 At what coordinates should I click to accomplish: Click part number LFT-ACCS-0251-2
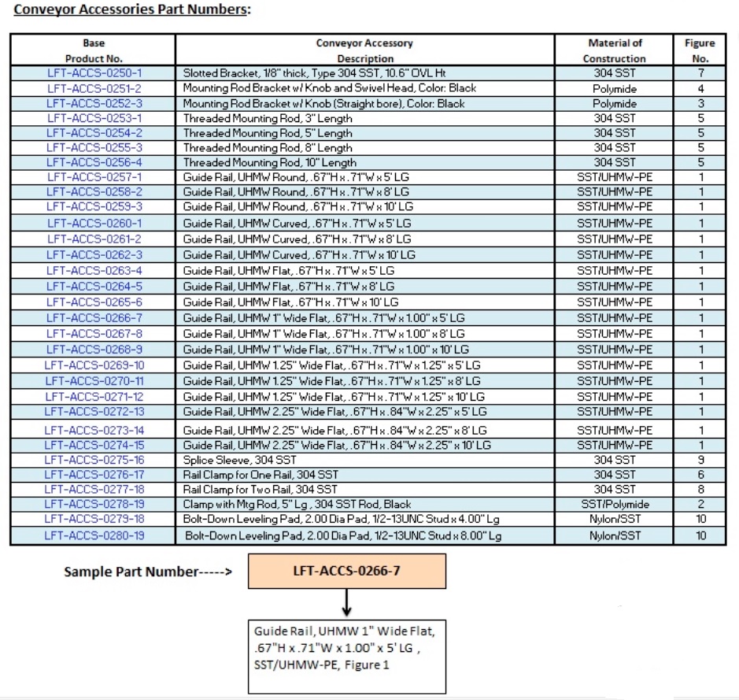[94, 88]
